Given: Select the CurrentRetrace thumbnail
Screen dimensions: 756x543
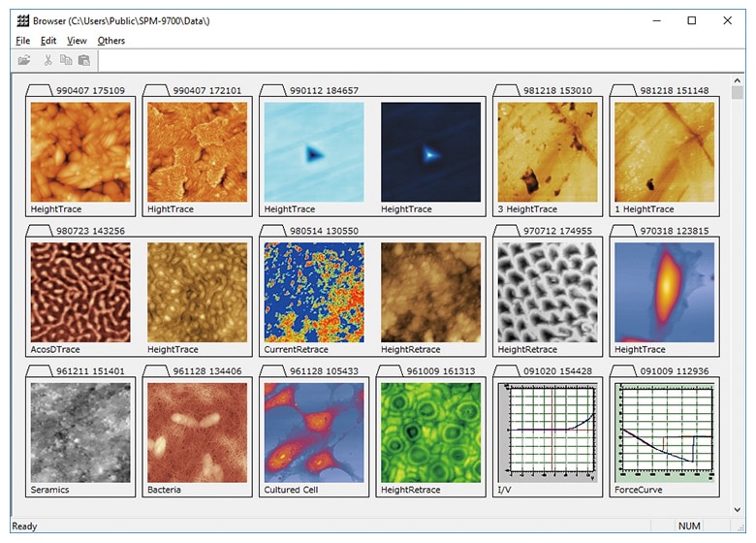Looking at the screenshot, I should click(314, 292).
